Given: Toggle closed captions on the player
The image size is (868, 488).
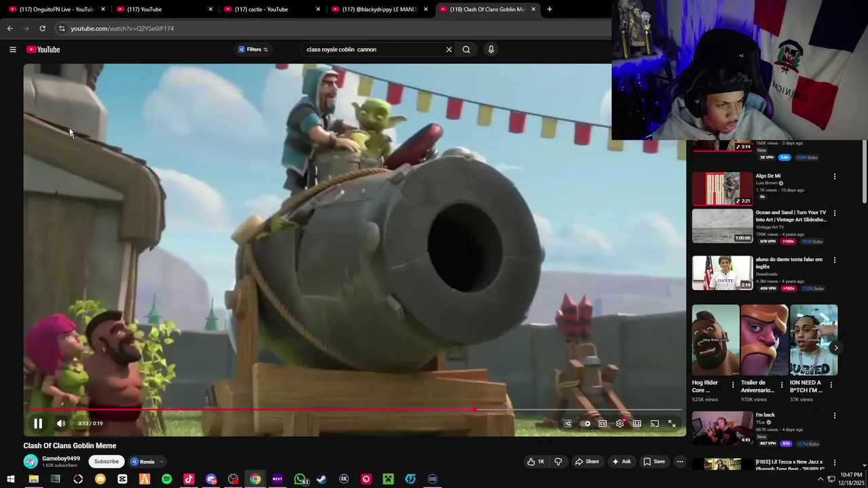Looking at the screenshot, I should (x=602, y=424).
